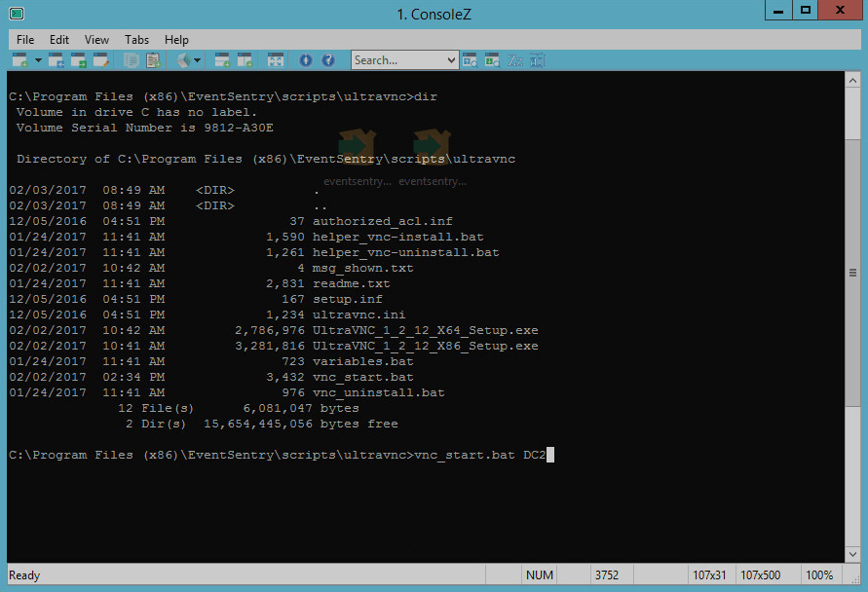This screenshot has height=592, width=868.
Task: Open the New Tab dropdown arrow
Action: coord(38,59)
